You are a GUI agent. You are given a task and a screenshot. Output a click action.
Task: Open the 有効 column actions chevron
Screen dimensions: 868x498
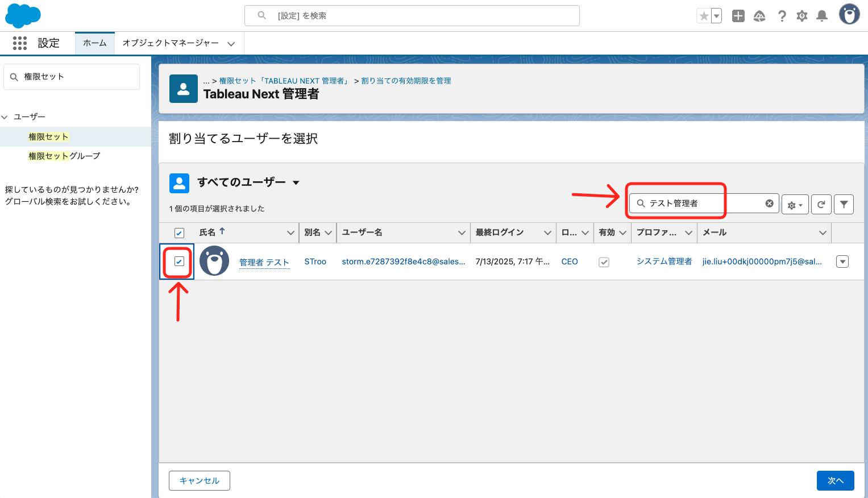click(x=622, y=233)
